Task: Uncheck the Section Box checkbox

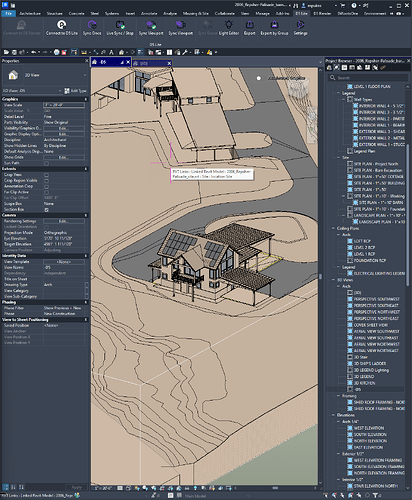Action: pos(46,210)
